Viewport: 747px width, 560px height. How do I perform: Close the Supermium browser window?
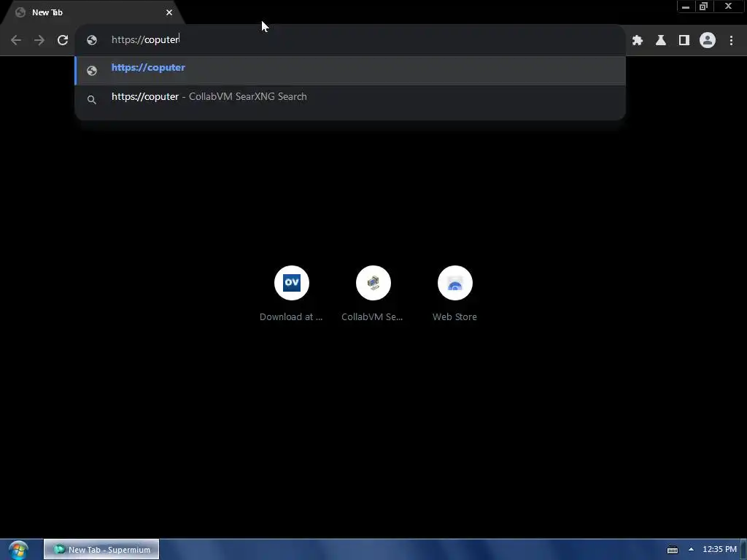(728, 7)
